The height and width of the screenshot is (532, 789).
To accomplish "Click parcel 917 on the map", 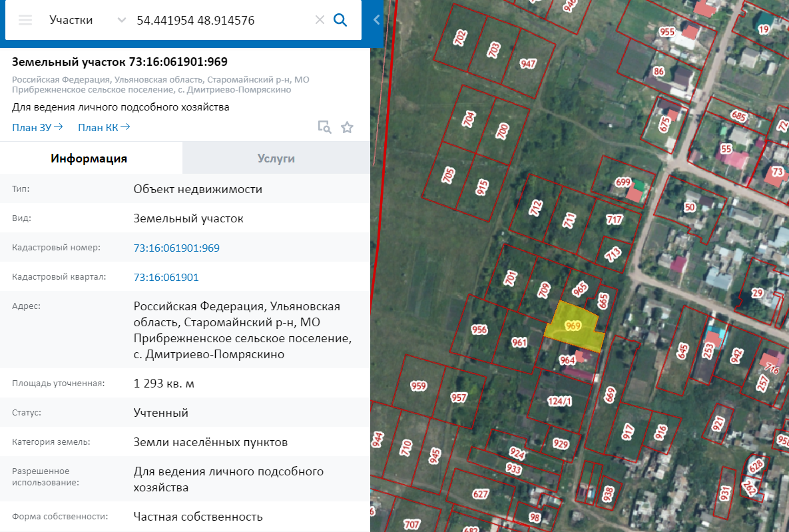I will click(628, 432).
